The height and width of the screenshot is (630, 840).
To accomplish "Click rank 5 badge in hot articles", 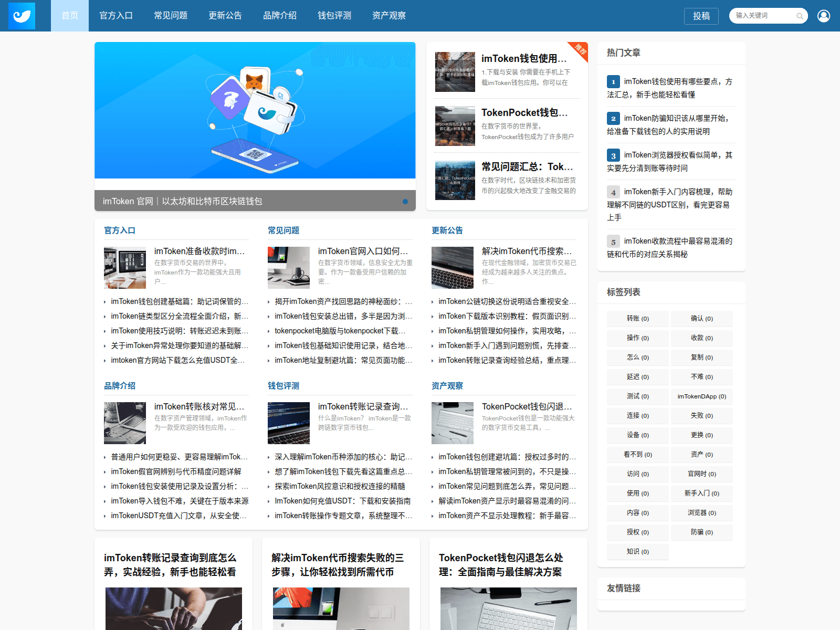I will [x=613, y=241].
